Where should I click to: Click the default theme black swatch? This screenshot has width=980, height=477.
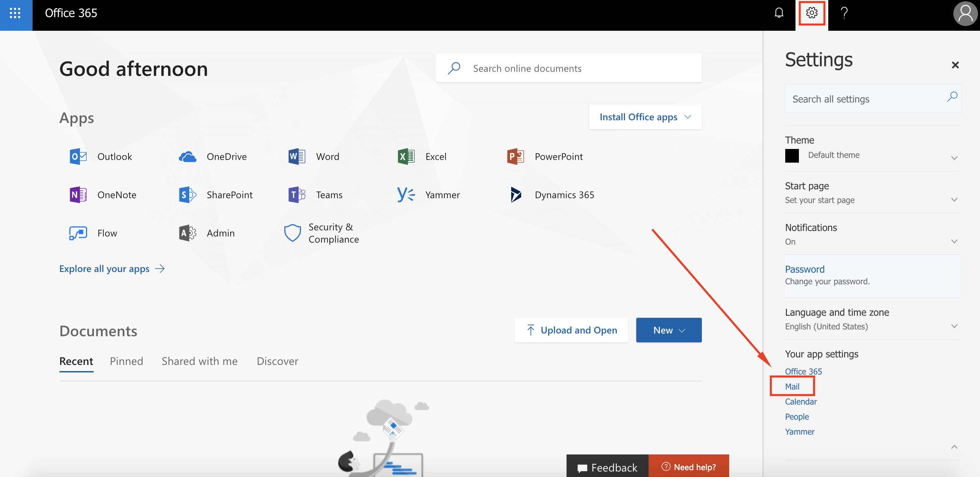coord(792,155)
